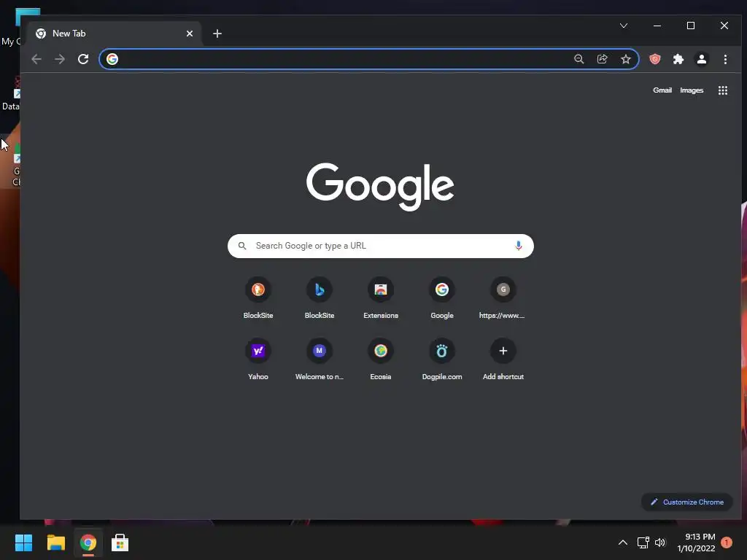The width and height of the screenshot is (747, 560).
Task: Open the Windows Start menu
Action: pyautogui.click(x=23, y=542)
